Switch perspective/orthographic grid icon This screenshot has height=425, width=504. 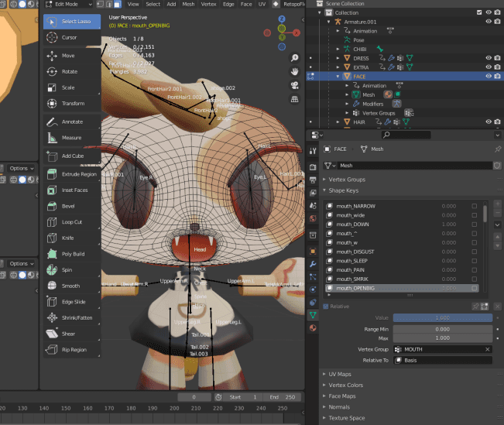(294, 99)
